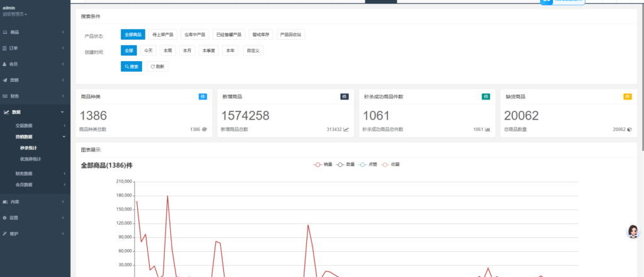Filter creation time to 本月
Image resolution: width=644 pixels, height=277 pixels.
pyautogui.click(x=187, y=50)
